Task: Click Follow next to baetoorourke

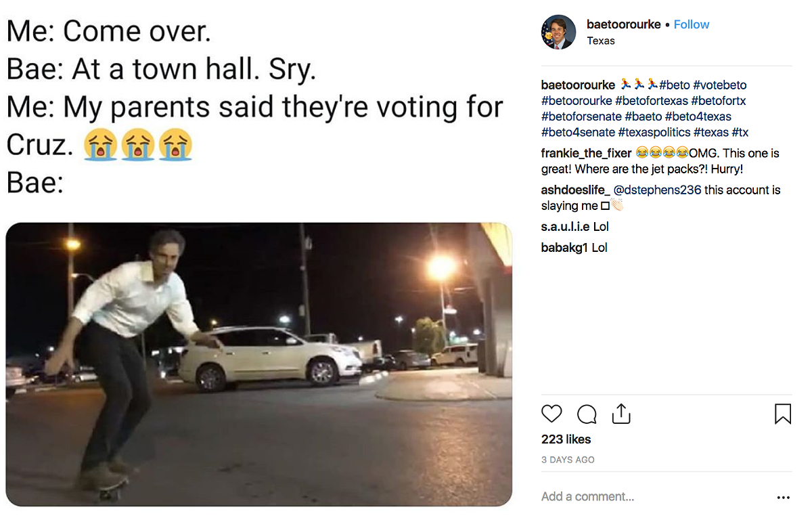Action: point(692,24)
